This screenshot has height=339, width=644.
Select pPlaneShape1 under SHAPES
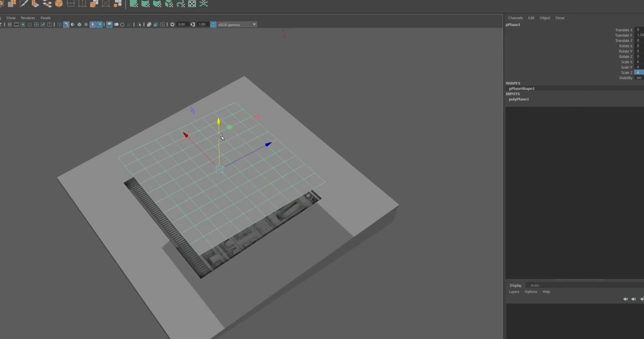tap(521, 89)
